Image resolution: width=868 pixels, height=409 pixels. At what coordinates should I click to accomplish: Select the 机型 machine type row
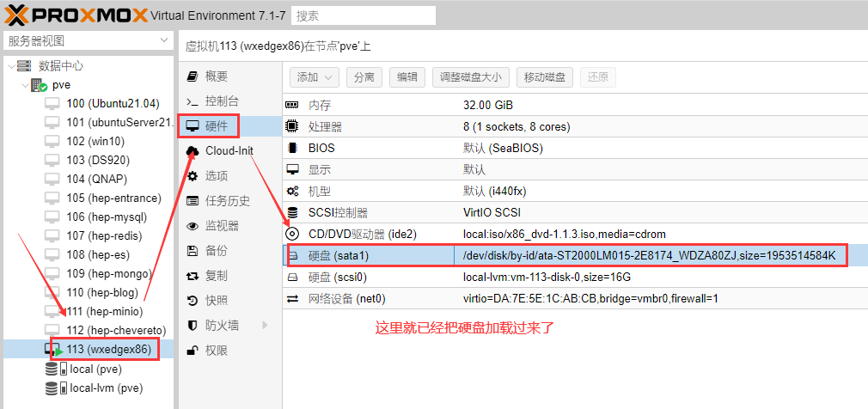pyautogui.click(x=575, y=191)
